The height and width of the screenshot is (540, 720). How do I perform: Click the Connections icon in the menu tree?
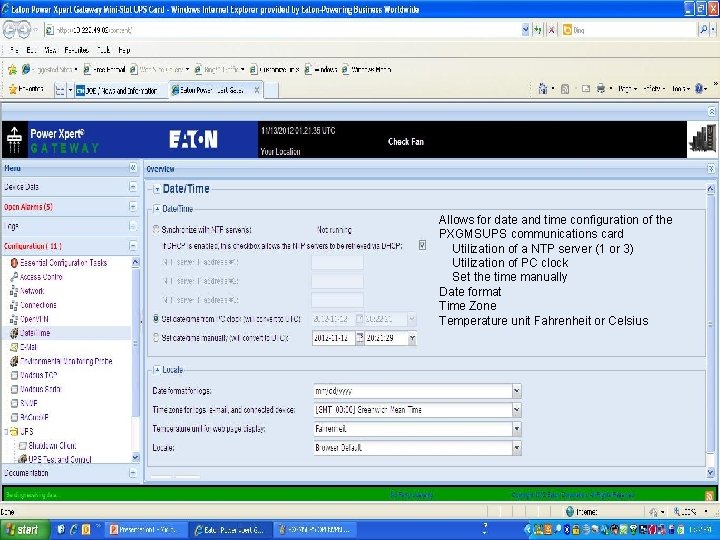(x=14, y=305)
